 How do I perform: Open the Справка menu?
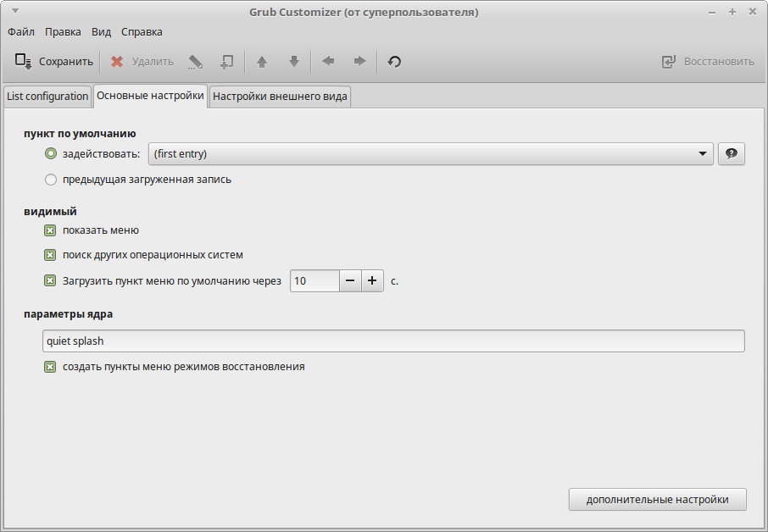tap(142, 32)
